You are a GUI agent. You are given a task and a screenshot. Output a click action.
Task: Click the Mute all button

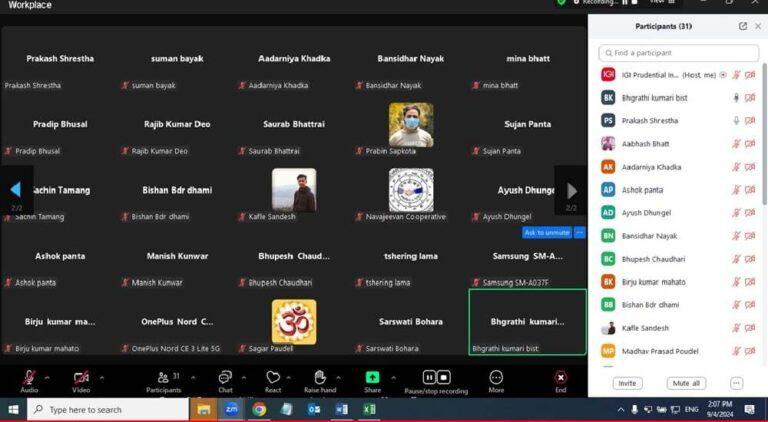686,383
